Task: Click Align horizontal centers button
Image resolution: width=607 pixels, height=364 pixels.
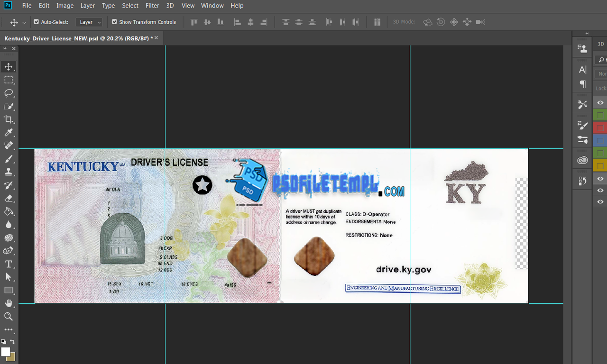Action: point(250,22)
